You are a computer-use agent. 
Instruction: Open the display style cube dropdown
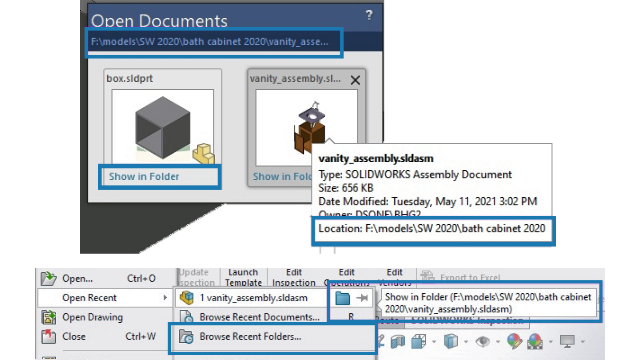point(466,342)
